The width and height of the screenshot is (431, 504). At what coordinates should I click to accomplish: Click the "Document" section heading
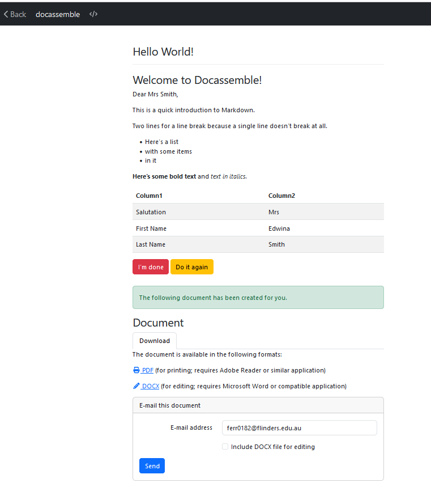coord(157,322)
